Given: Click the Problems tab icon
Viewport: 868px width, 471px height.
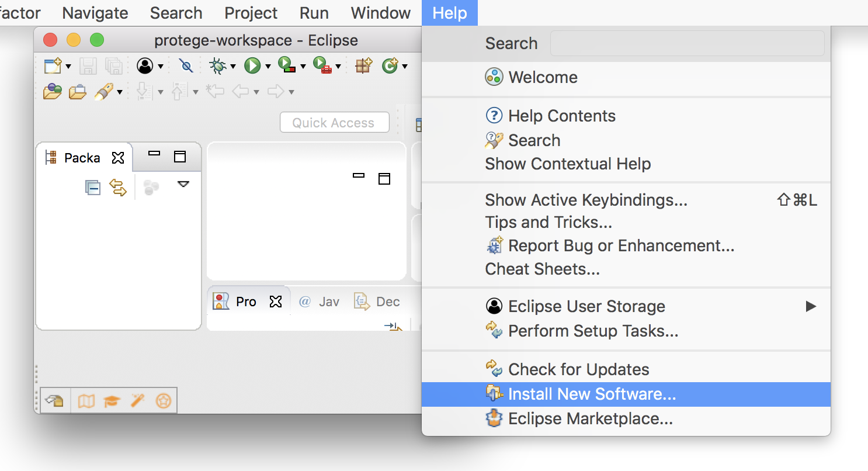Looking at the screenshot, I should (221, 302).
